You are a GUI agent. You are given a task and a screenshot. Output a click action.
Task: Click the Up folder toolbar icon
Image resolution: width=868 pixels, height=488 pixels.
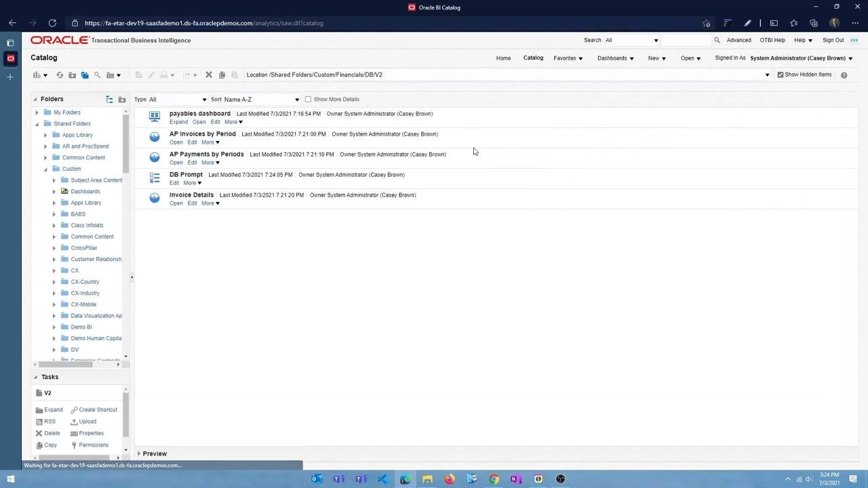72,75
